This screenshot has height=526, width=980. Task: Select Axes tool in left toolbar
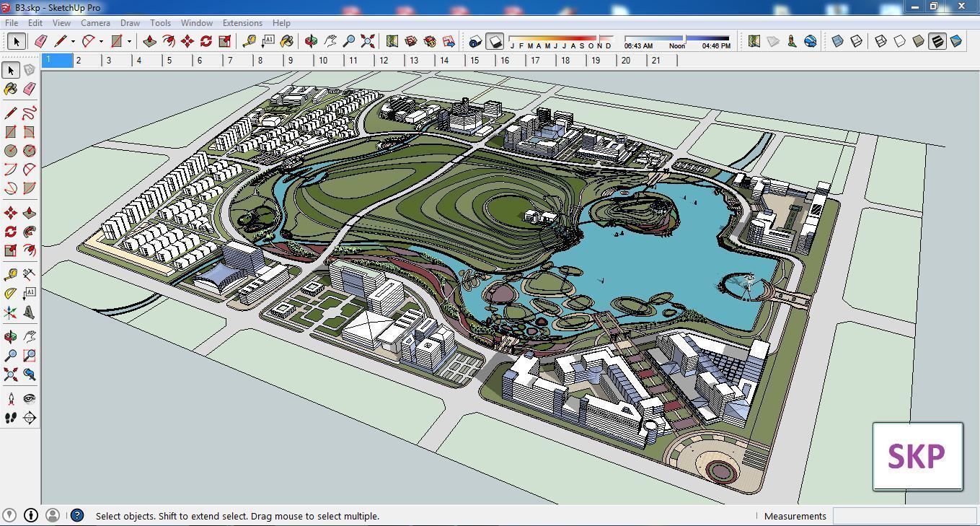click(11, 312)
